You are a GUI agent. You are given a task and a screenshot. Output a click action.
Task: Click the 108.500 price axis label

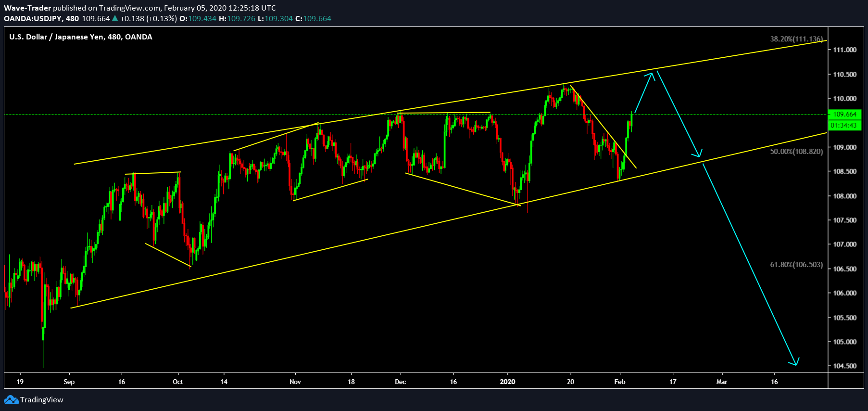click(845, 171)
